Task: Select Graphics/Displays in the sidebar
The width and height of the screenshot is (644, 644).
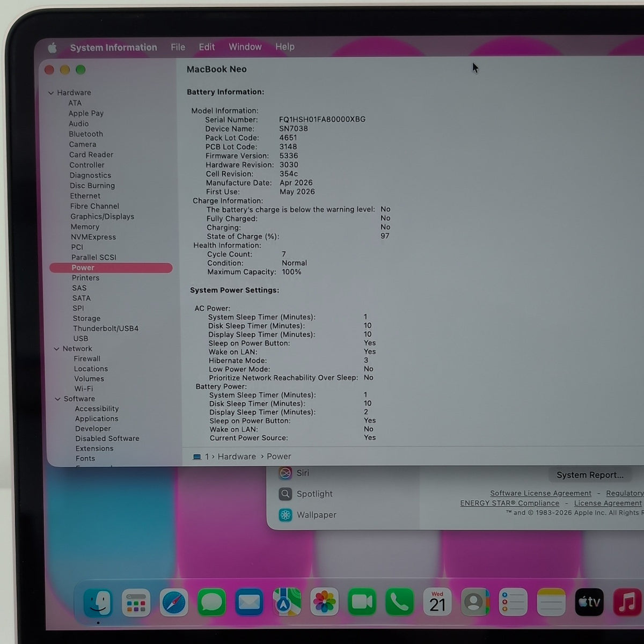Action: (103, 216)
